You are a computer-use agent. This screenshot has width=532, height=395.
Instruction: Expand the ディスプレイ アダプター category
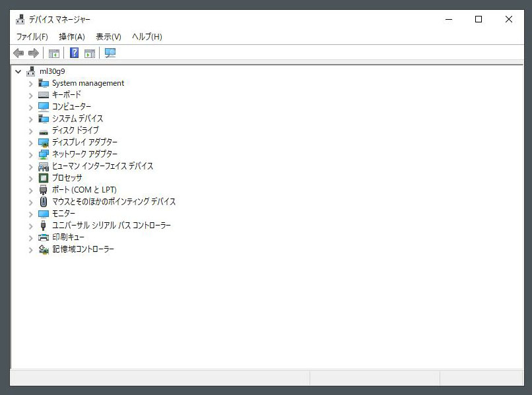point(31,142)
